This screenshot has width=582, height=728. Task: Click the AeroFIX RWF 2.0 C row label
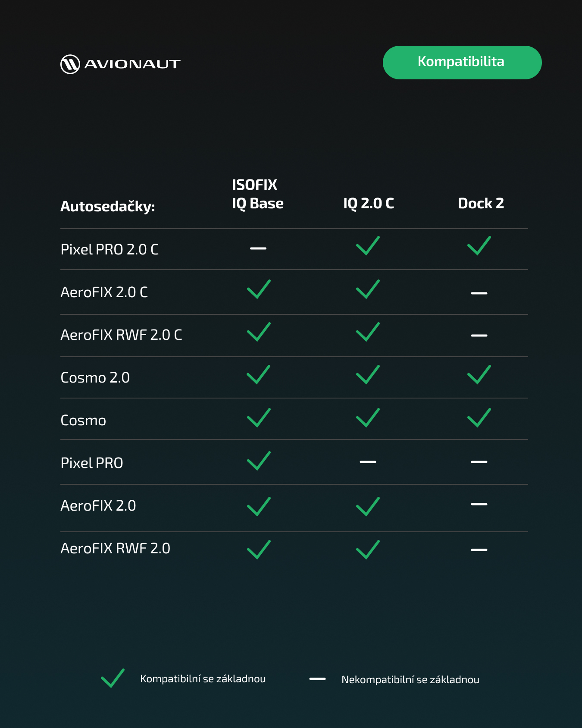point(121,335)
